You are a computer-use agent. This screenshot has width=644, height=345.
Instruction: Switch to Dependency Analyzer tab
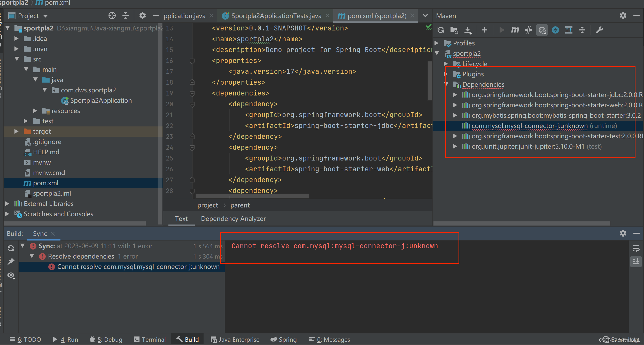(x=233, y=219)
